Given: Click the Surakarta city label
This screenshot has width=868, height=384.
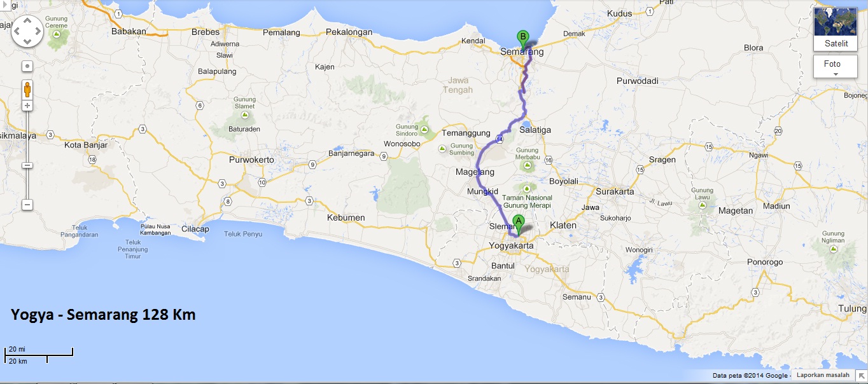Looking at the screenshot, I should click(x=614, y=191).
